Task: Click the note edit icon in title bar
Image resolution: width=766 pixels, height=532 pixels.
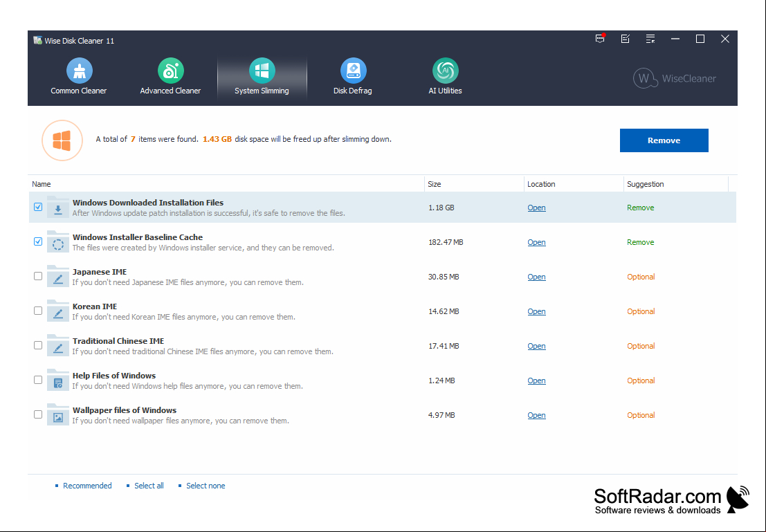Action: [x=626, y=39]
